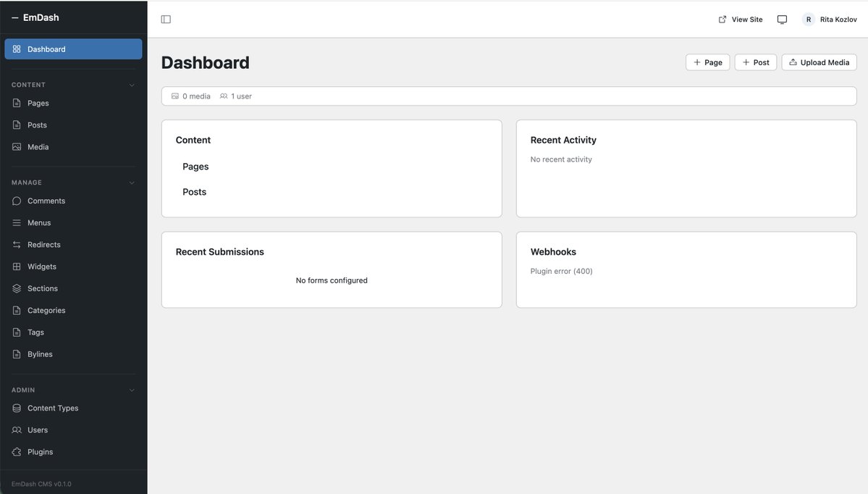This screenshot has height=494, width=868.
Task: Open Bylines in the sidebar
Action: (73, 354)
